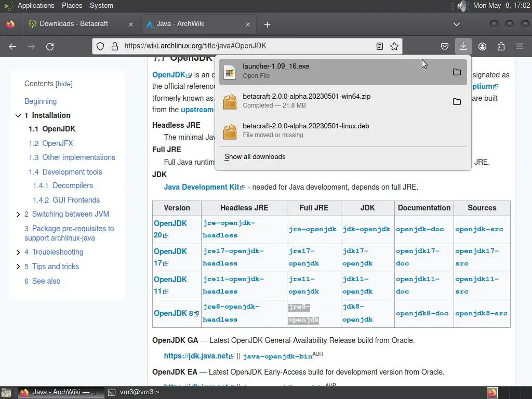Open the Firefox hamburger menu
The height and width of the screenshot is (399, 532).
[x=520, y=46]
